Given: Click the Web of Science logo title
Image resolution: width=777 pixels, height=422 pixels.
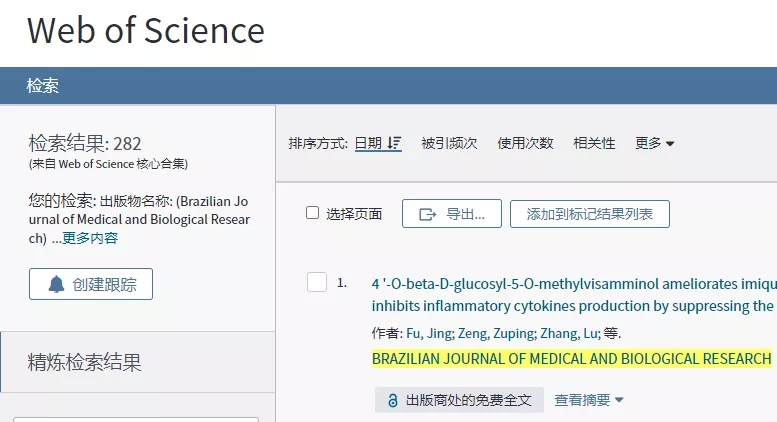Looking at the screenshot, I should (x=146, y=31).
